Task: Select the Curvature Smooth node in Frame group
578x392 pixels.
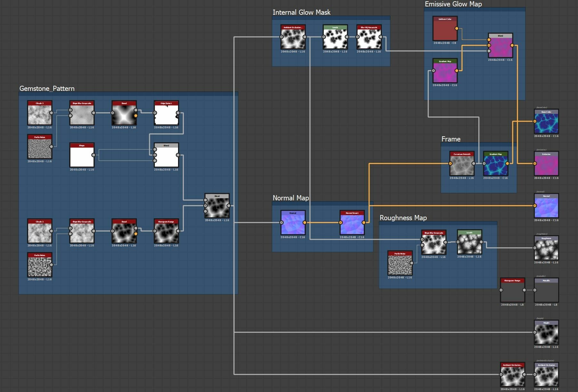Action: [461, 165]
